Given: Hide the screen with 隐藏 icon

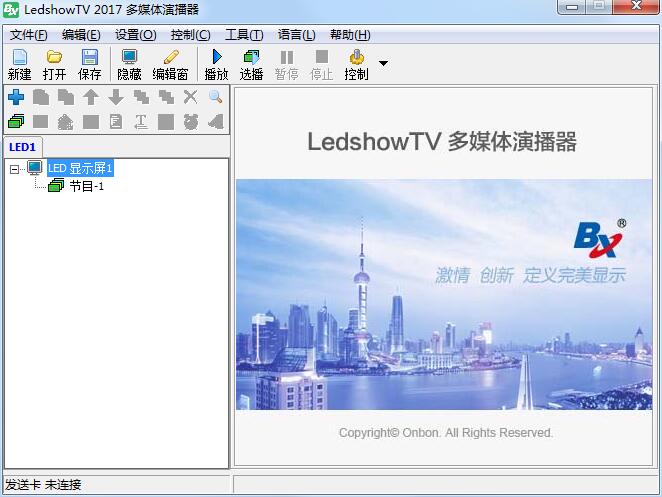Looking at the screenshot, I should (x=129, y=64).
